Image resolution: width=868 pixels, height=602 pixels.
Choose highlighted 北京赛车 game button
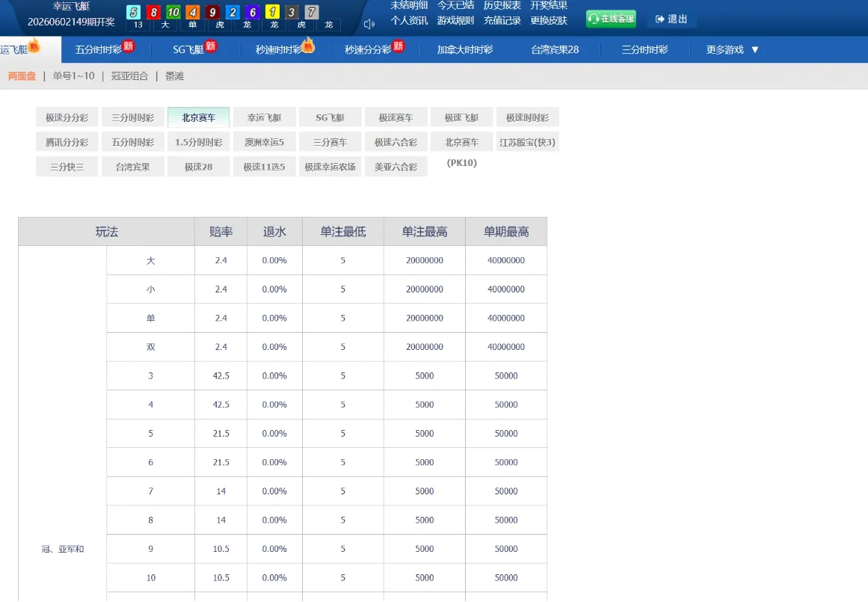(x=199, y=117)
